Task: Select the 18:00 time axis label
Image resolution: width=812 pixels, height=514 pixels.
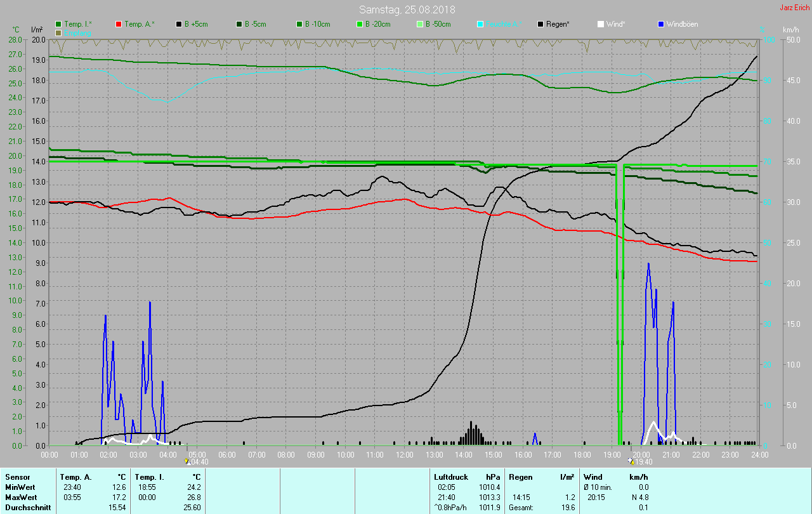Action: pyautogui.click(x=582, y=454)
